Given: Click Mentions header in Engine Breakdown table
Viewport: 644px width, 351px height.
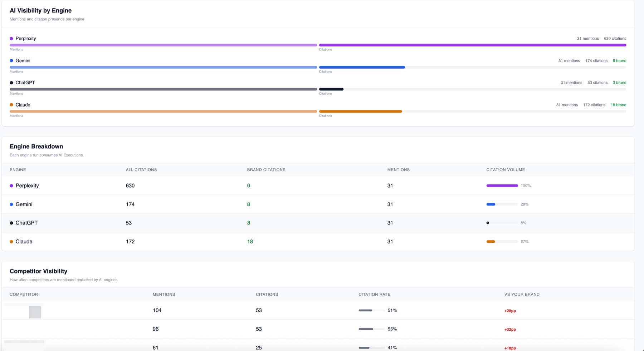Looking at the screenshot, I should (399, 170).
